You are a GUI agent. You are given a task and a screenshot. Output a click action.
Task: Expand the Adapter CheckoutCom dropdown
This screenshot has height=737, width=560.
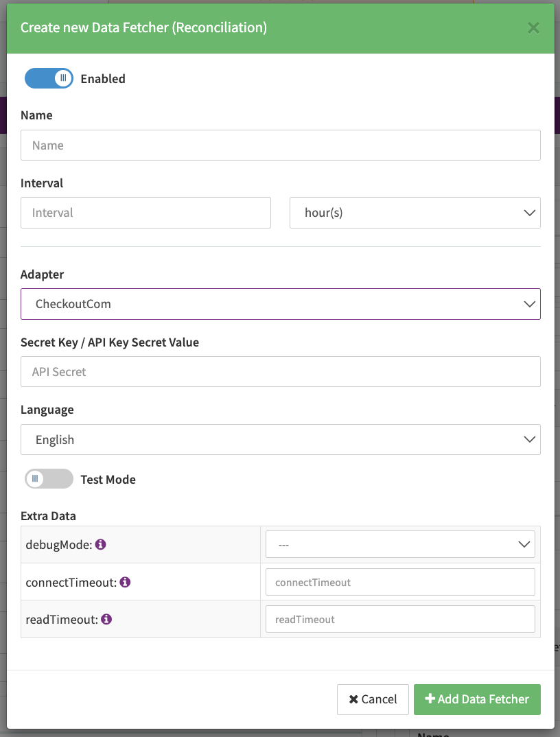tap(280, 304)
